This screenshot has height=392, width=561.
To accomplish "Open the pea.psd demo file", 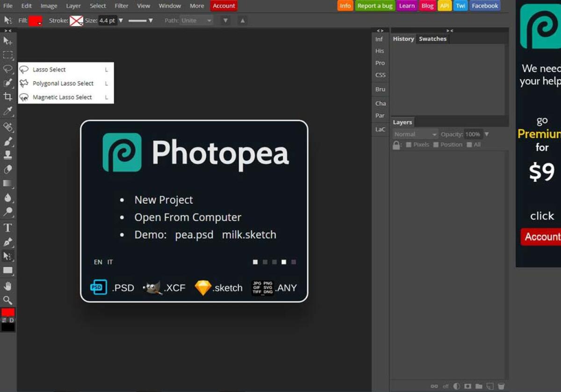I will (194, 235).
